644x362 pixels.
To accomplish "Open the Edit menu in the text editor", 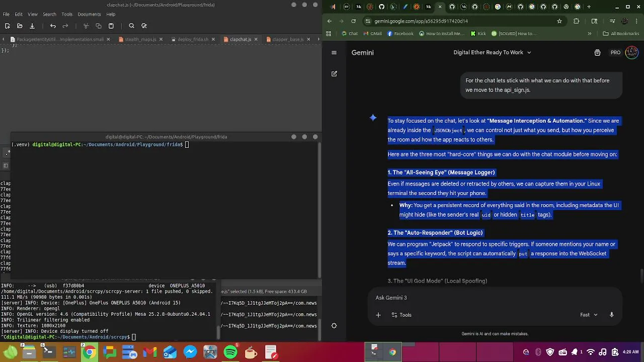I will [19, 14].
